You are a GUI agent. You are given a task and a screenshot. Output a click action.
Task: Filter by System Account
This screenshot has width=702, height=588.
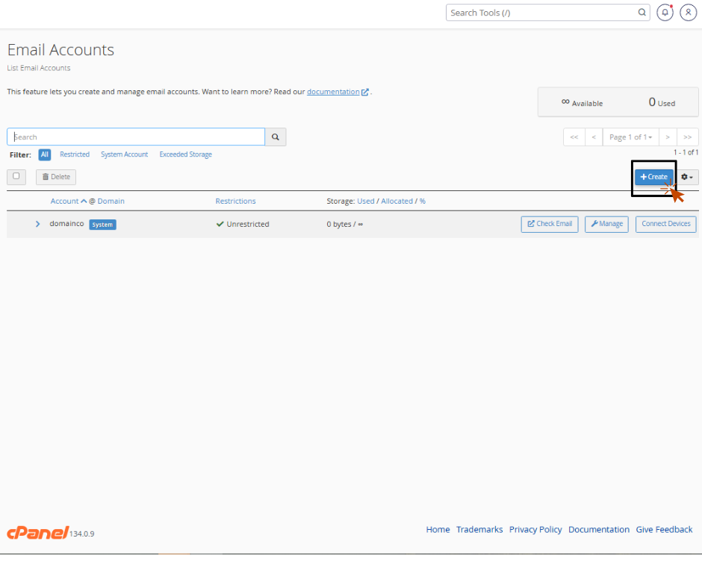pos(124,154)
